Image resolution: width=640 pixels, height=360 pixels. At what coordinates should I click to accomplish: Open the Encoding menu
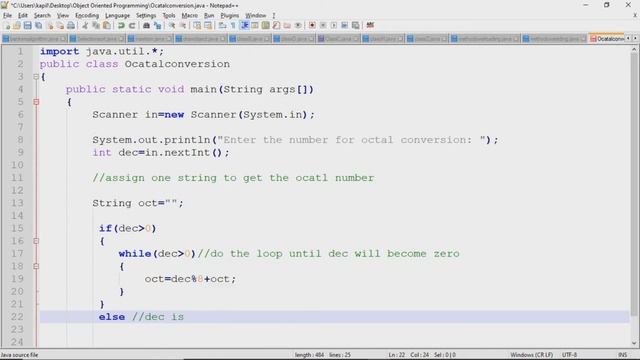click(87, 16)
